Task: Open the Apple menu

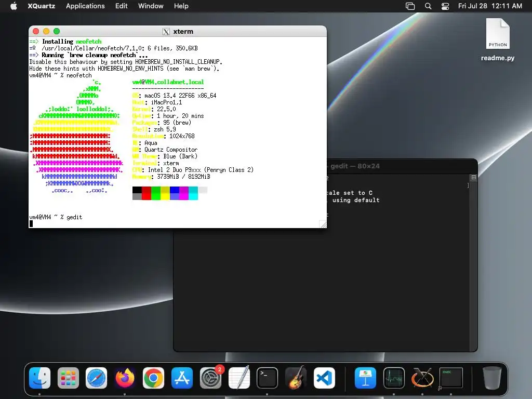Action: [x=14, y=6]
